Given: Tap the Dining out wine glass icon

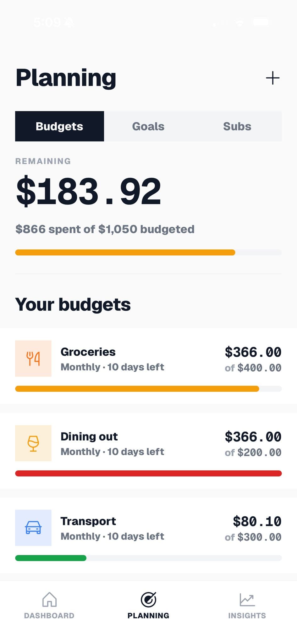Looking at the screenshot, I should 33,443.
